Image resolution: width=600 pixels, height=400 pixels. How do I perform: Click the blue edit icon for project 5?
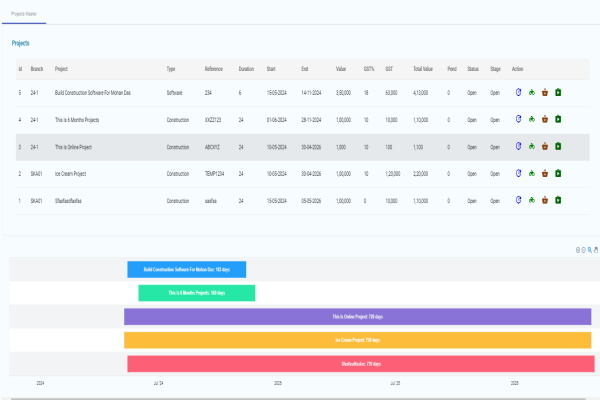519,92
